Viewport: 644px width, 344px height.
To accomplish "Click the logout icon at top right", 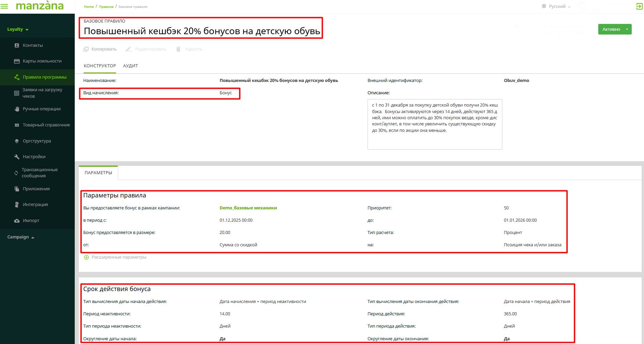I will pyautogui.click(x=639, y=6).
